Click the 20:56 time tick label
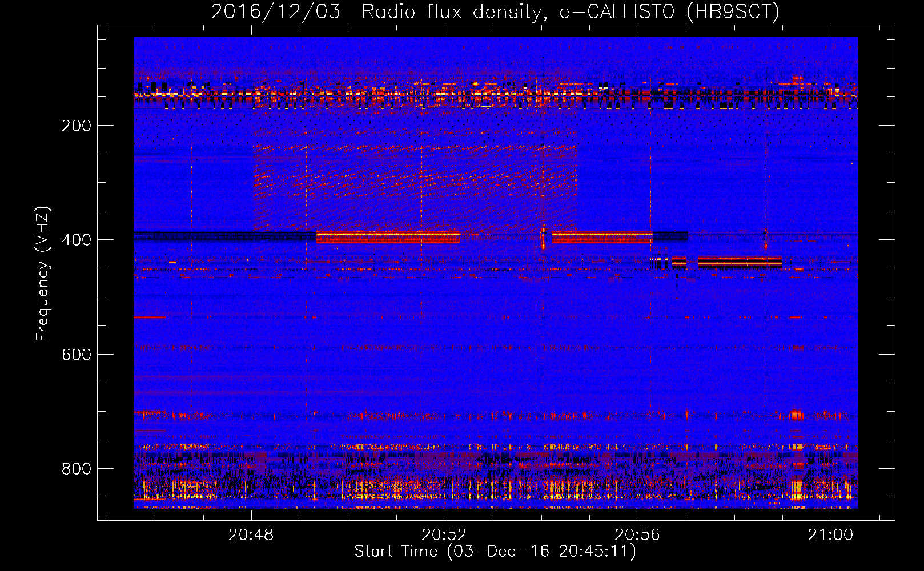 coord(637,535)
